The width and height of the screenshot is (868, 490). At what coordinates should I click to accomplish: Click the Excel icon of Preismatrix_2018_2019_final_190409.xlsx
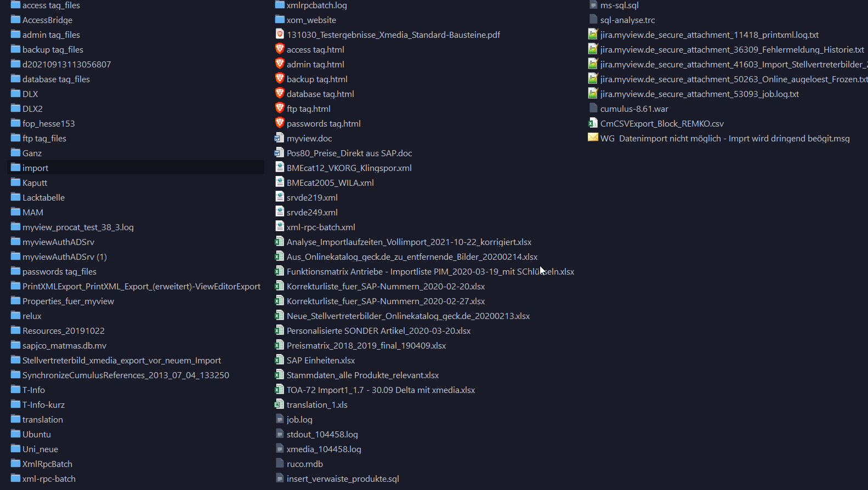tap(280, 345)
